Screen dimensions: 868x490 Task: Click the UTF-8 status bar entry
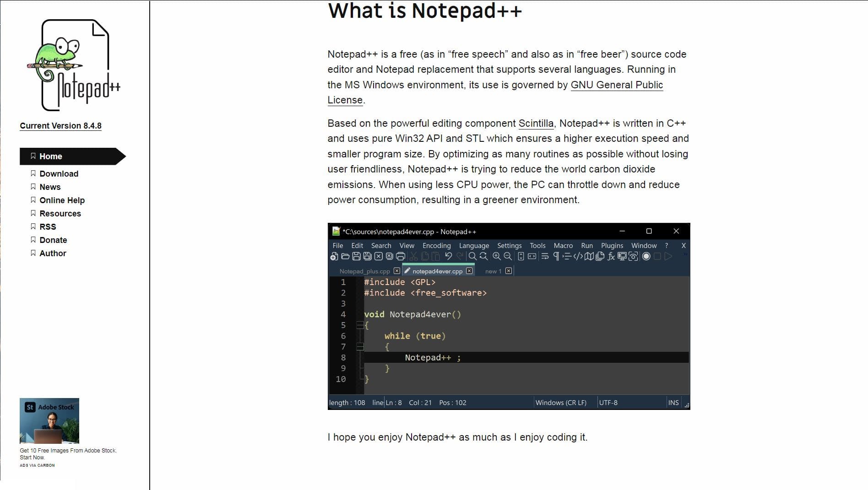[x=608, y=403]
